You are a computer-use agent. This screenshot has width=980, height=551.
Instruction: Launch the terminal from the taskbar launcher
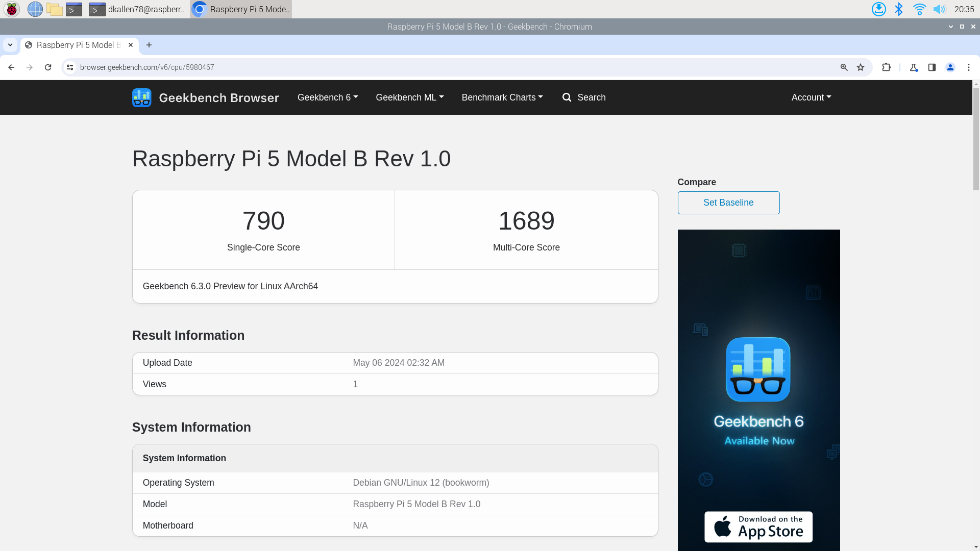(x=74, y=9)
